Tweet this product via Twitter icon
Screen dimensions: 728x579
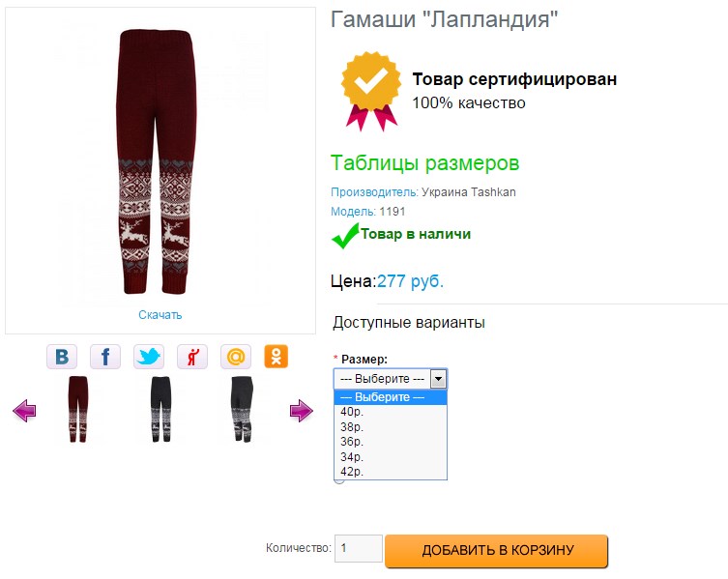tap(149, 357)
